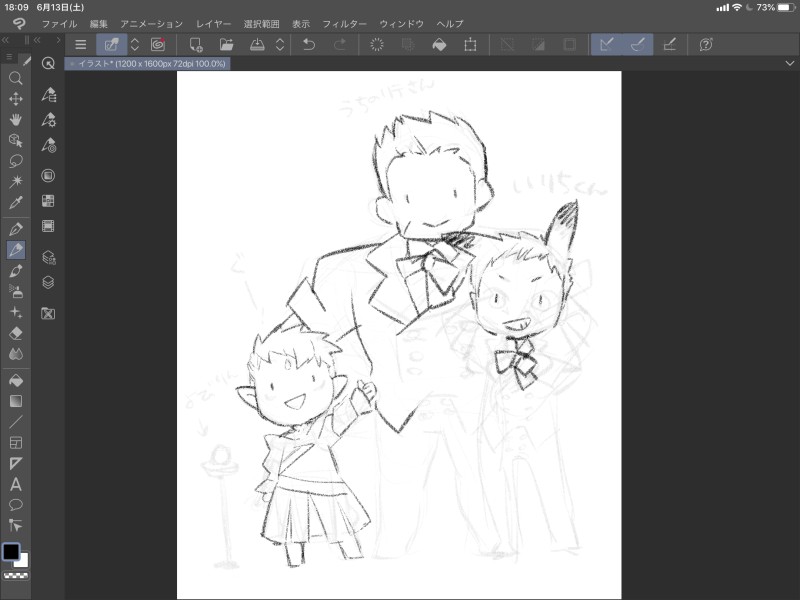Viewport: 800px width, 600px height.
Task: Select the Text tool
Action: (16, 484)
